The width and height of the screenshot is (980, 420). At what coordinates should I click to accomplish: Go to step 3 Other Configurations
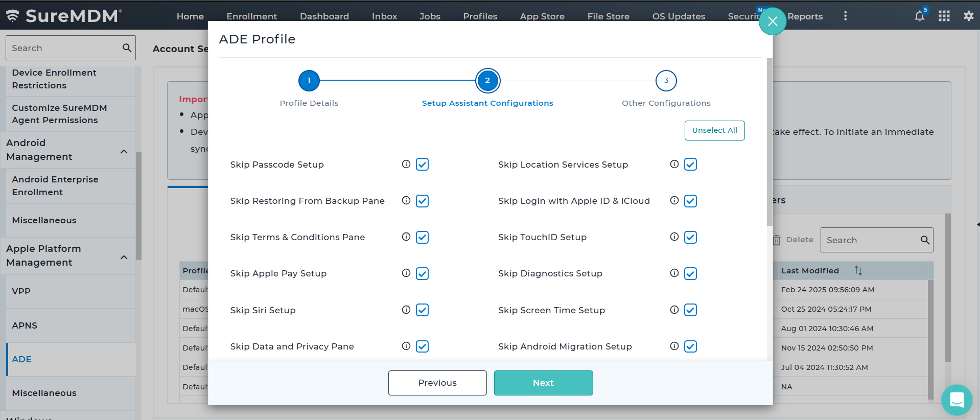tap(666, 81)
